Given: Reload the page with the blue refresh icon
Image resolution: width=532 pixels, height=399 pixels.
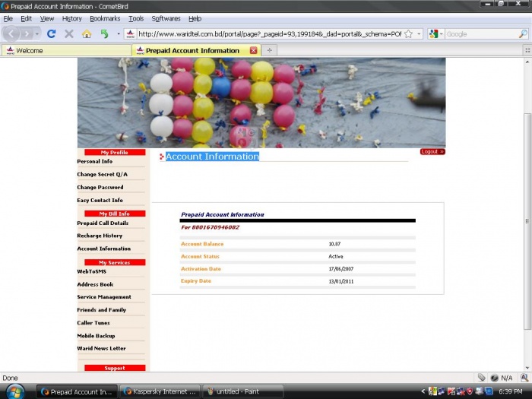Looking at the screenshot, I should (51, 34).
